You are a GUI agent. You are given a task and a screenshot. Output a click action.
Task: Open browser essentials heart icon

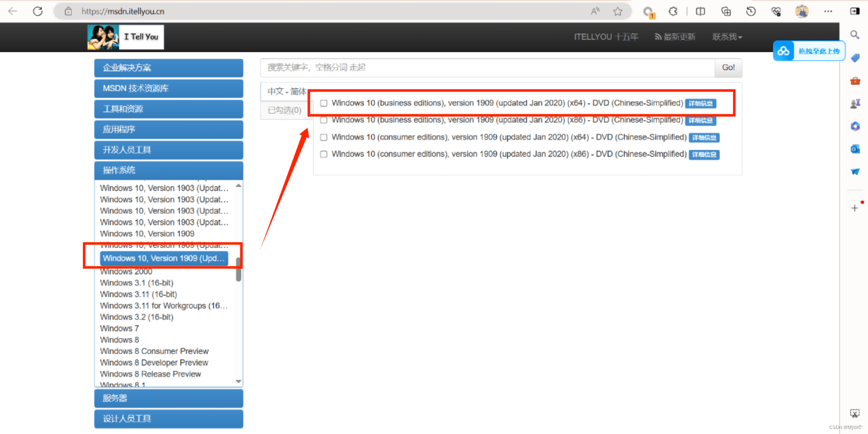pos(777,11)
